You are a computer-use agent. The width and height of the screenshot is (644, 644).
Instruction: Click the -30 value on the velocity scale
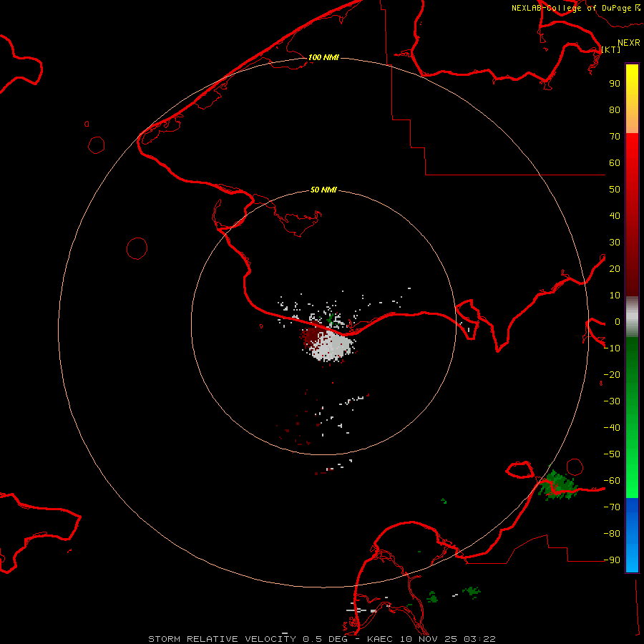pyautogui.click(x=612, y=401)
